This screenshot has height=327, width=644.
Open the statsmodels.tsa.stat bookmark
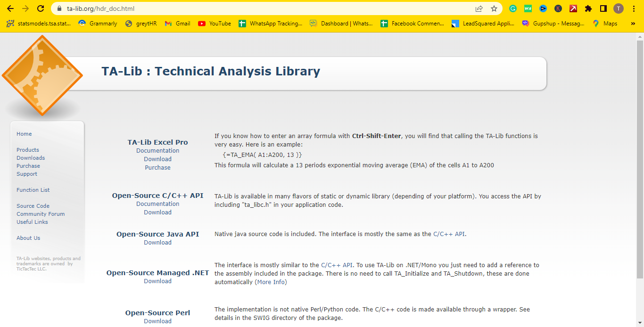click(x=39, y=24)
